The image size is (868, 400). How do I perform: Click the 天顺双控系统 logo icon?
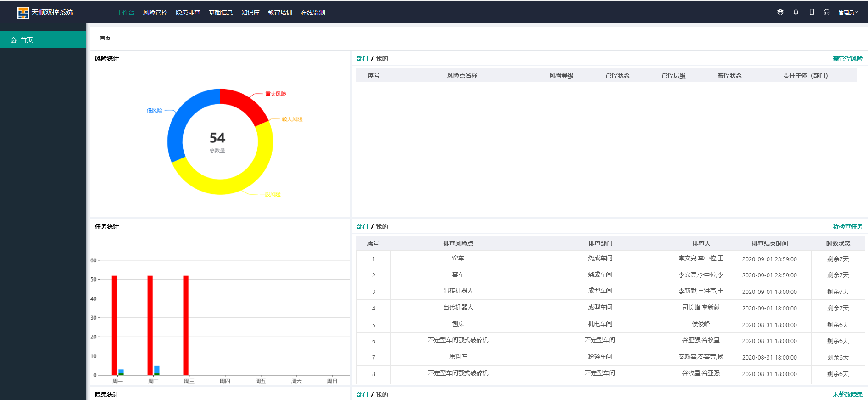[x=23, y=13]
